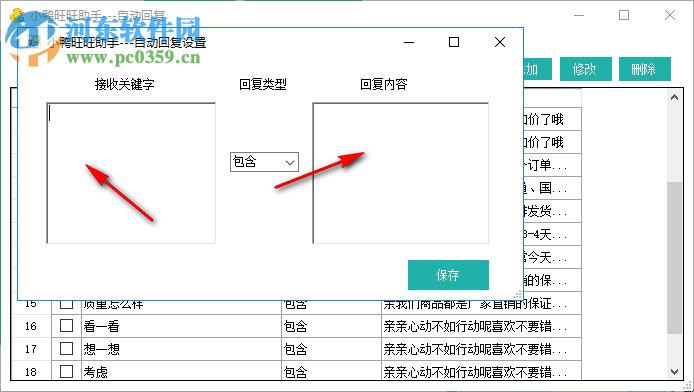This screenshot has width=694, height=392.
Task: Maximize the auto-reply settings dialog
Action: 454,42
